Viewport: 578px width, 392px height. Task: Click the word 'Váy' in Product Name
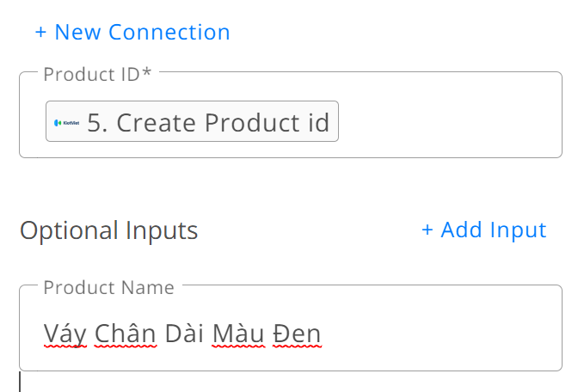[65, 334]
